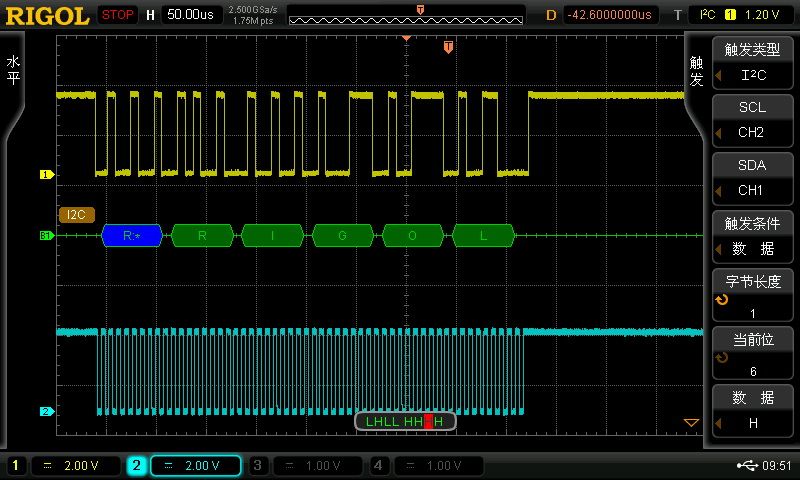This screenshot has height=480, width=800.
Task: Click the USB connection status icon
Action: 746,465
